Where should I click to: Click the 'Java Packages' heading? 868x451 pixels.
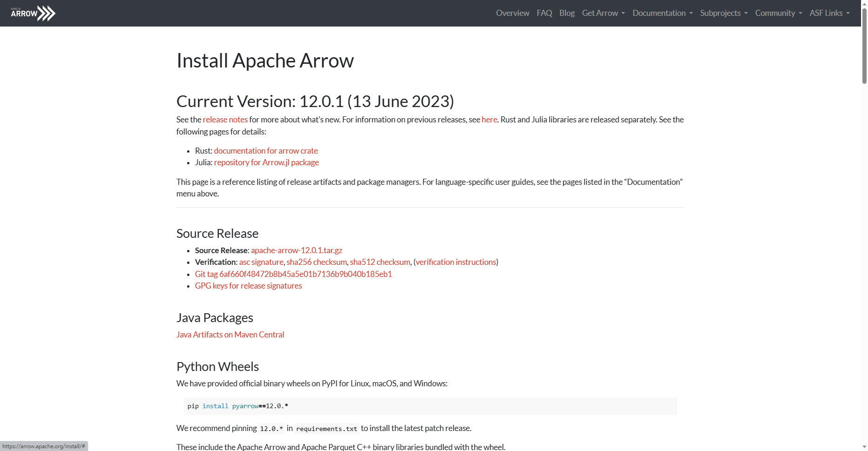pyautogui.click(x=215, y=318)
